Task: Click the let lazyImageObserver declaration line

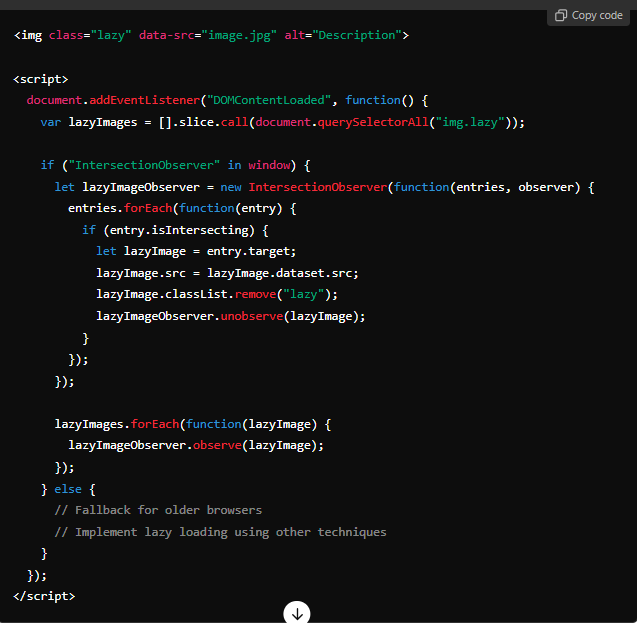Action: coord(324,187)
